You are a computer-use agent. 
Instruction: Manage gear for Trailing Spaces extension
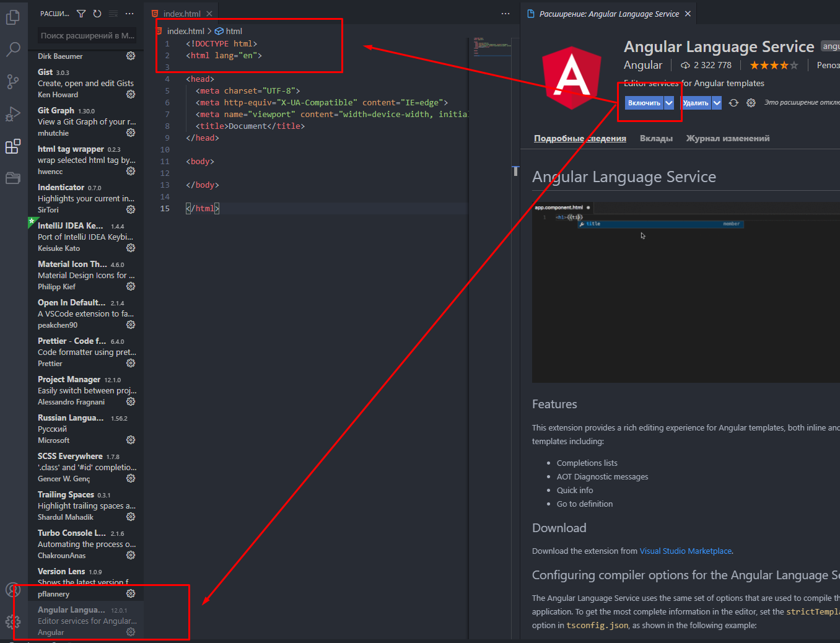(131, 517)
